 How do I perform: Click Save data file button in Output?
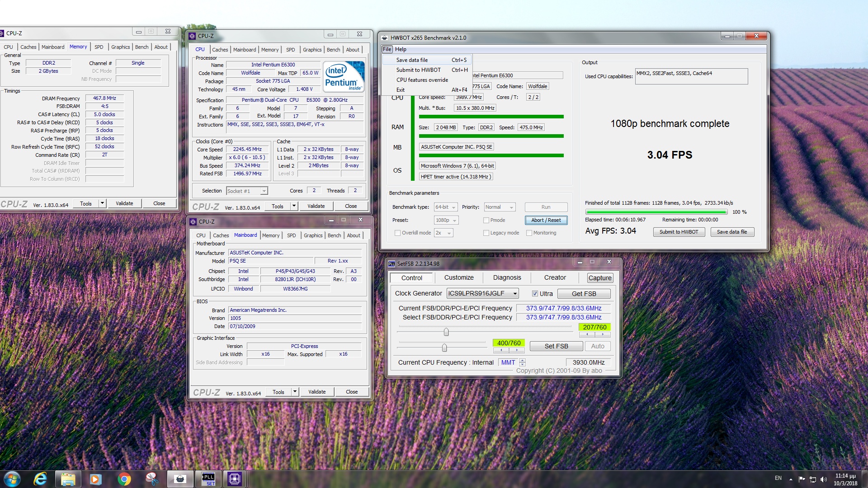(732, 232)
